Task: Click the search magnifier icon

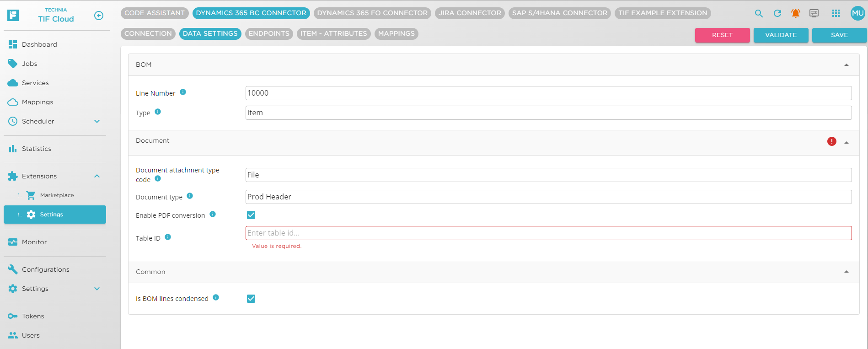Action: (759, 14)
